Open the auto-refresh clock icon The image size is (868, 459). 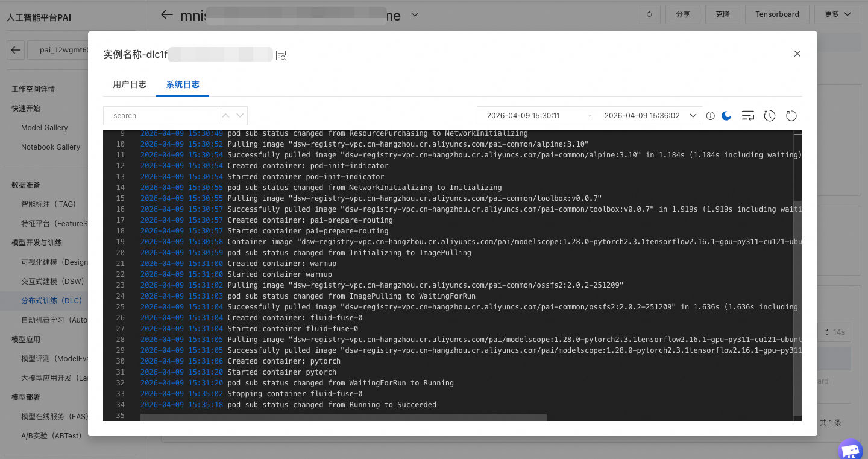pyautogui.click(x=770, y=115)
